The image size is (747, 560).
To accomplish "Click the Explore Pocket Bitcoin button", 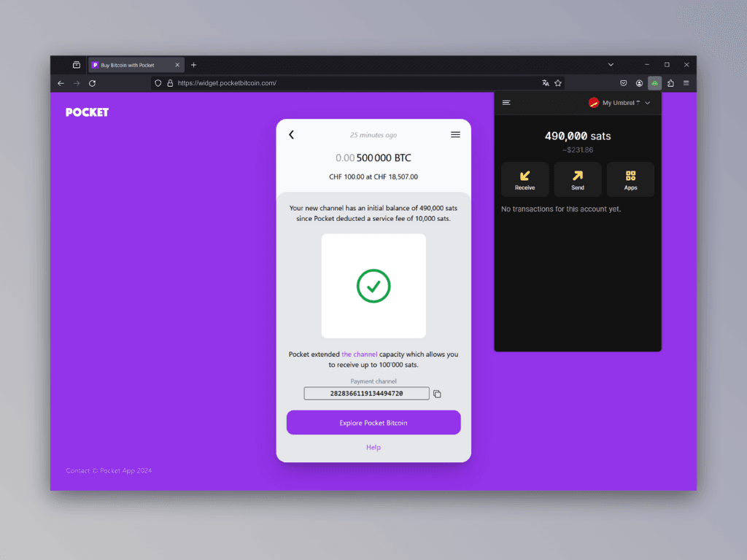I will point(373,422).
